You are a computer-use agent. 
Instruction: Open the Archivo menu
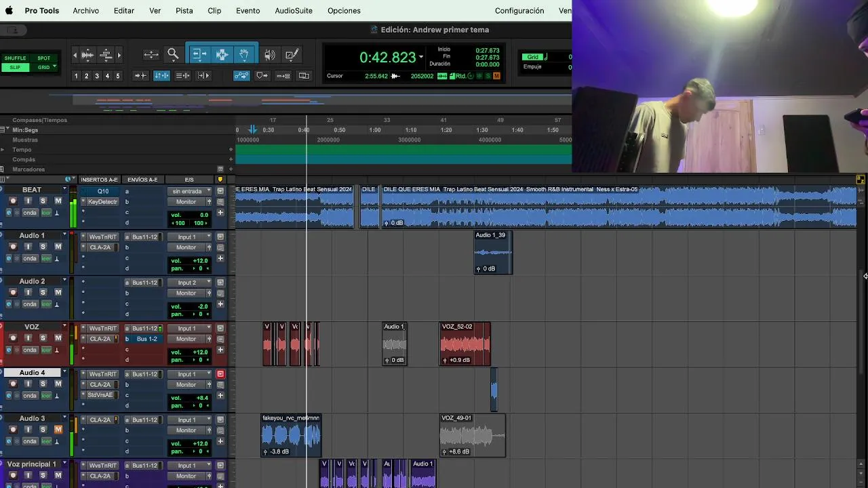pos(85,11)
